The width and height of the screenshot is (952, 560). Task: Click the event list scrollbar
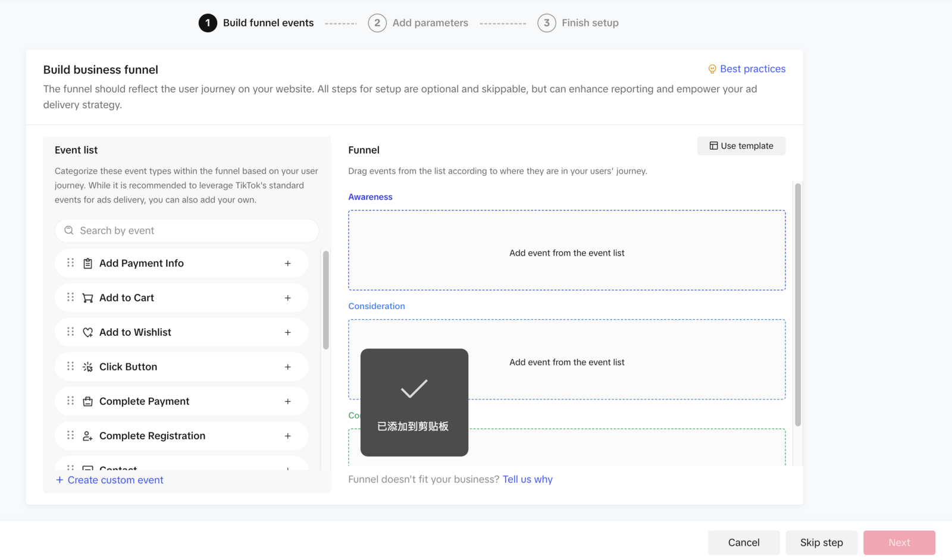pyautogui.click(x=325, y=300)
